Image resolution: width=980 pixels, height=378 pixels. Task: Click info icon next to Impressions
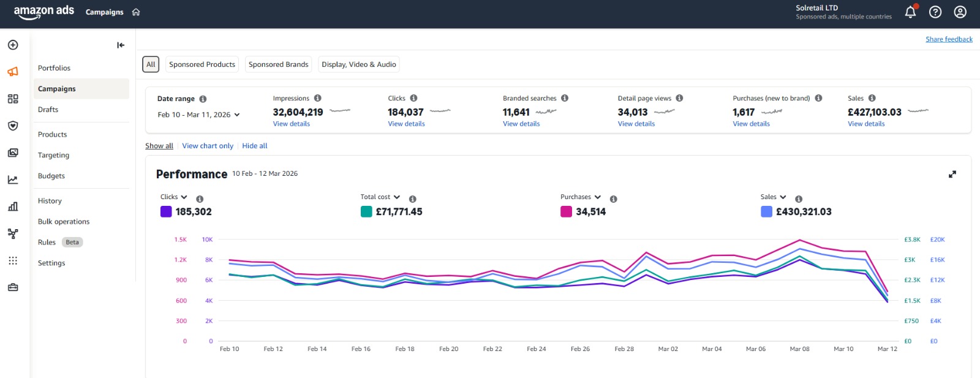[x=317, y=98]
